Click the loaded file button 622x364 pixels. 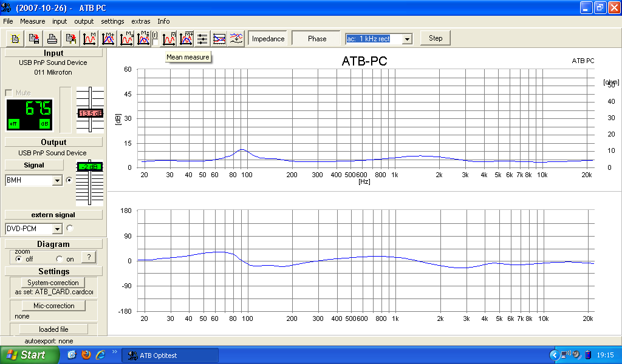click(53, 329)
